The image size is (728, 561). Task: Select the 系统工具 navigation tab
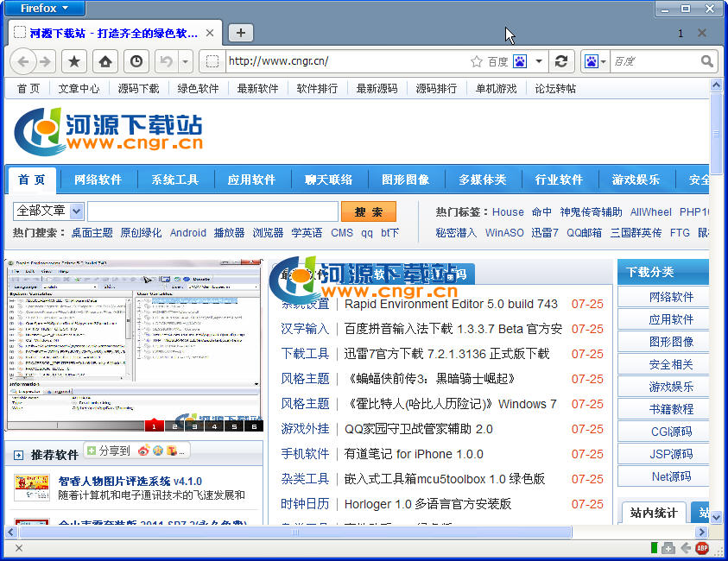click(x=175, y=180)
